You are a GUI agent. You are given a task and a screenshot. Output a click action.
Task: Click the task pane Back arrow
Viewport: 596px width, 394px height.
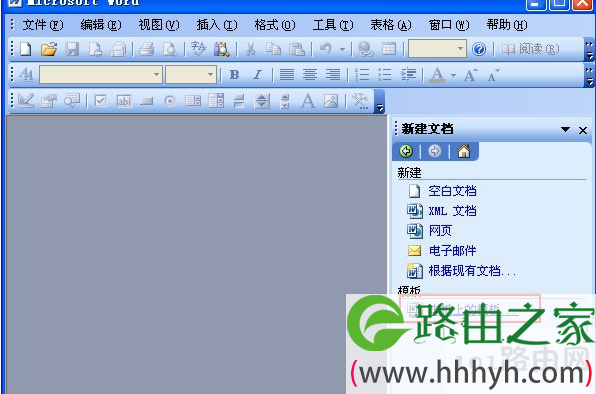click(x=406, y=151)
